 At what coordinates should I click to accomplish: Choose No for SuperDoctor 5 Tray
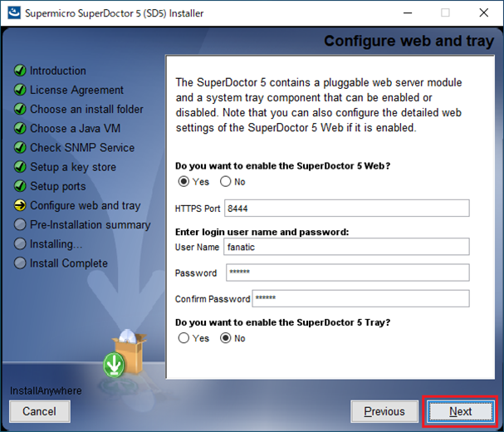pos(225,338)
